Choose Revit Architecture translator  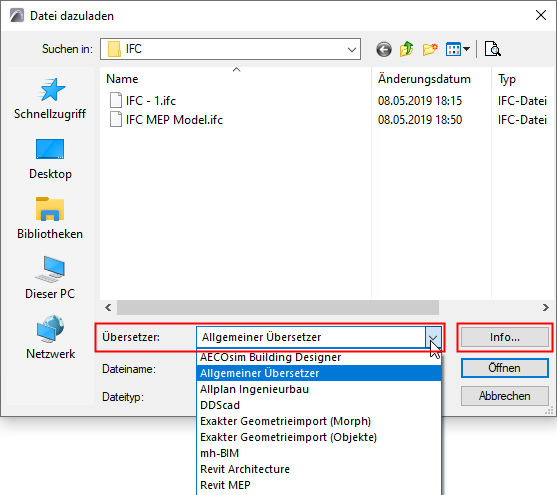point(319,469)
